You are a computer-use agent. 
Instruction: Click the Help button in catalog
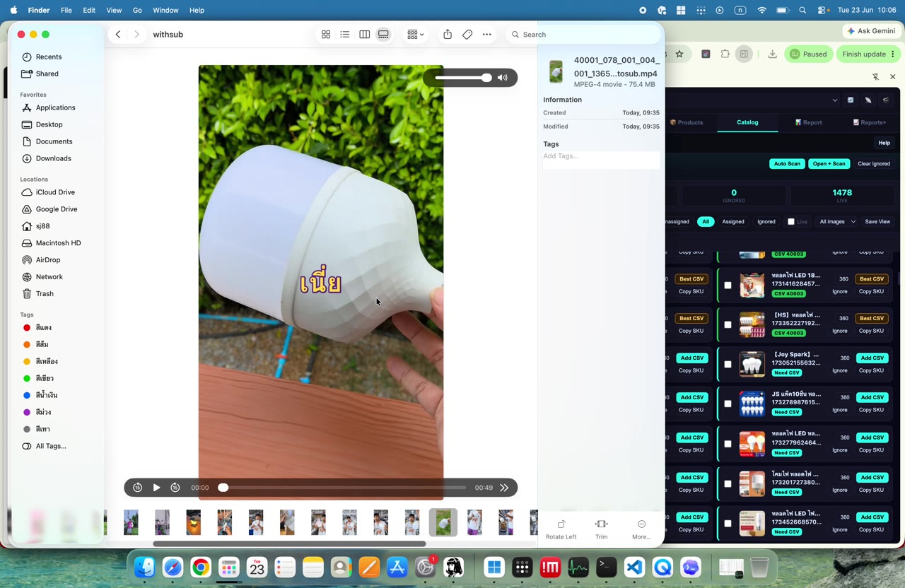coord(884,143)
